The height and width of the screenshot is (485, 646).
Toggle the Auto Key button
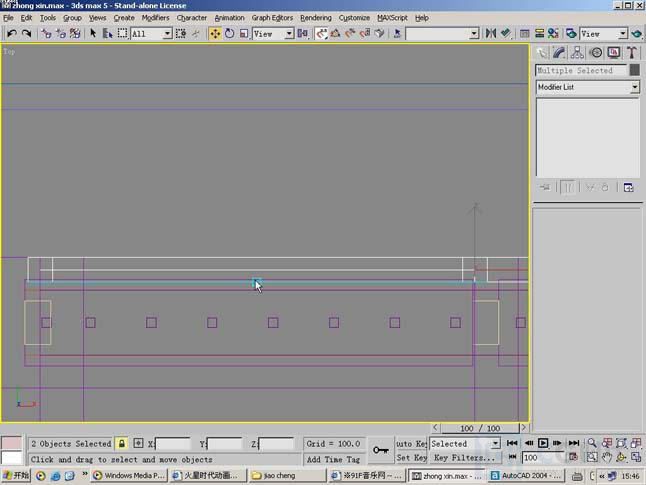(x=411, y=443)
